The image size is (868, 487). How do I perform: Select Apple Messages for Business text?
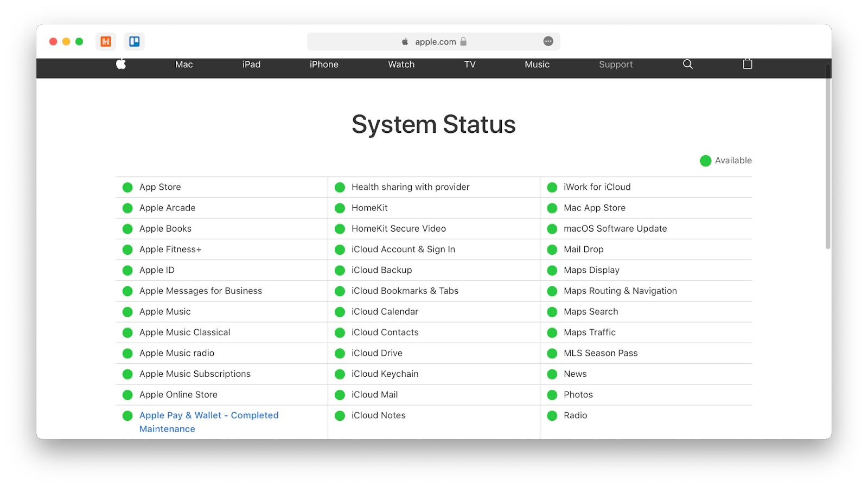point(201,291)
